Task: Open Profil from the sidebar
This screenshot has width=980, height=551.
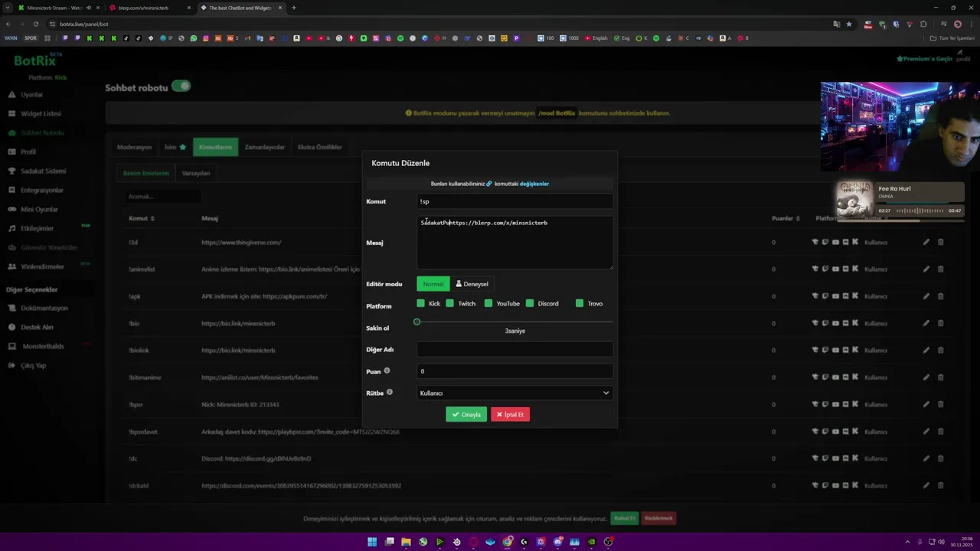Action: [23, 152]
